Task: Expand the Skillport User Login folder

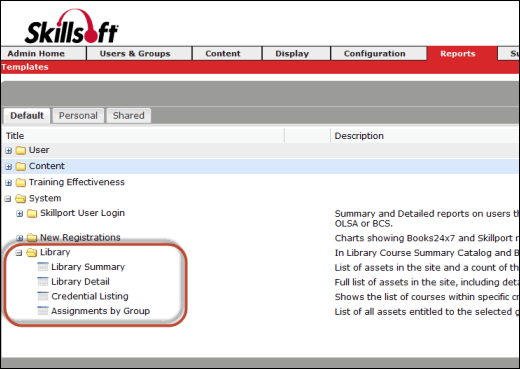Action: pyautogui.click(x=20, y=214)
